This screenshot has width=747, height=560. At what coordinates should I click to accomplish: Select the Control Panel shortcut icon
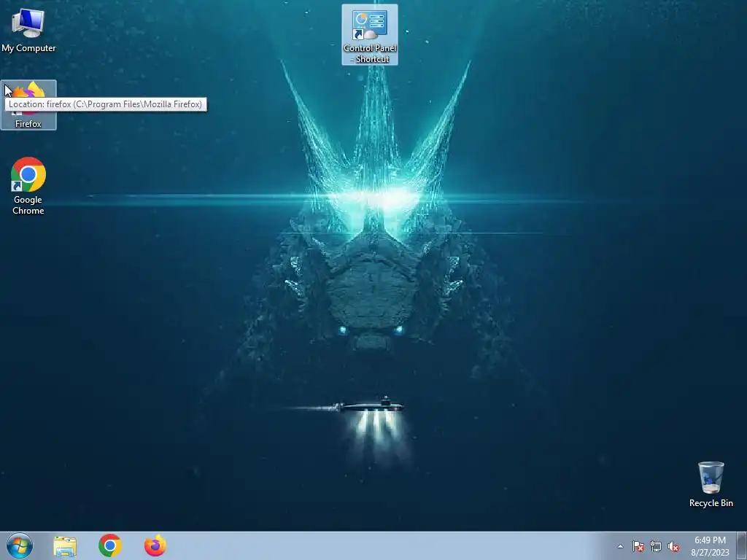click(370, 35)
